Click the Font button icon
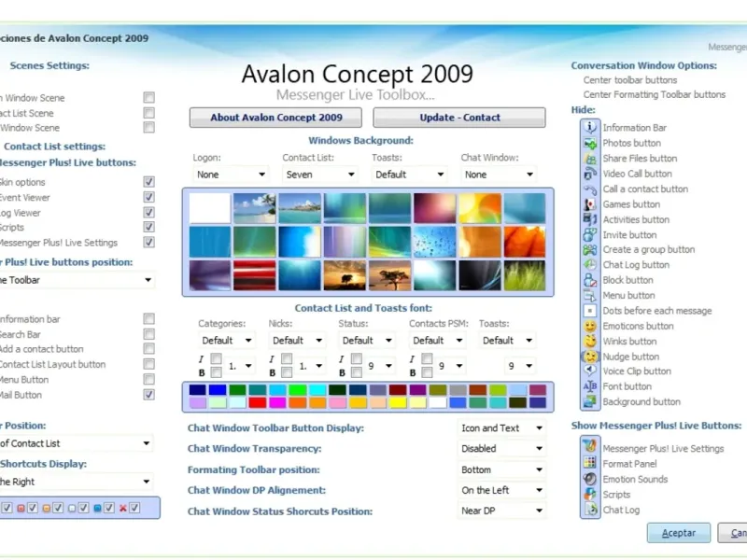The image size is (747, 560). point(590,386)
